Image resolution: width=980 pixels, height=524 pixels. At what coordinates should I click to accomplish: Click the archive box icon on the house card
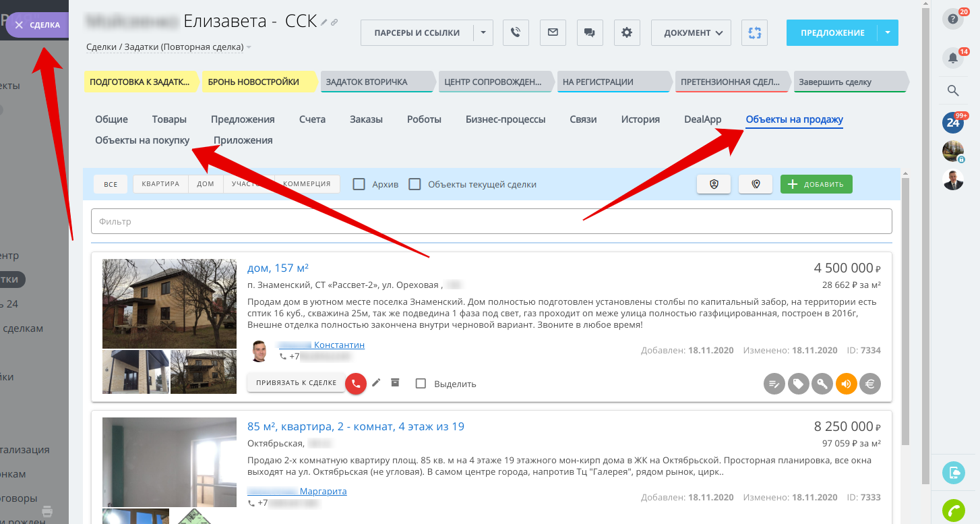click(x=396, y=383)
